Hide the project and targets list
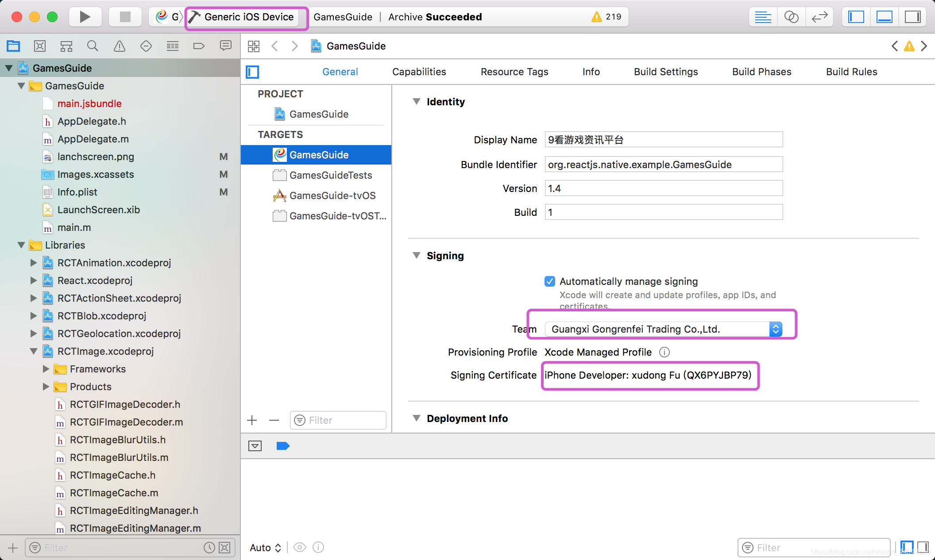 (252, 72)
